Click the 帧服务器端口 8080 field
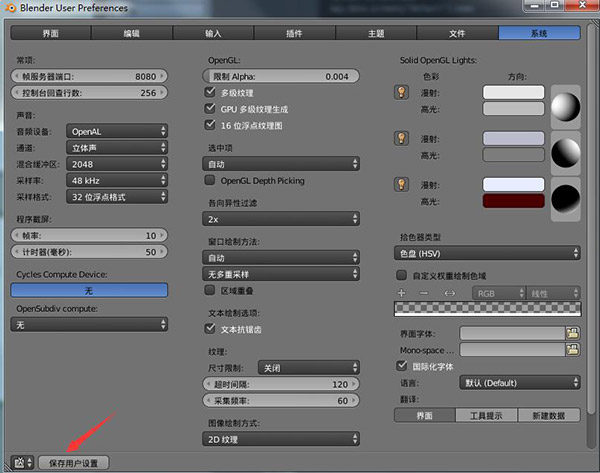The height and width of the screenshot is (473, 600). click(88, 76)
